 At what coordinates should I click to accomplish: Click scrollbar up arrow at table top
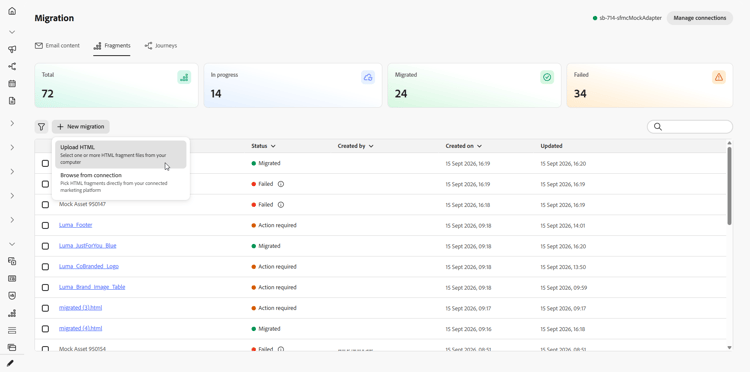tap(729, 142)
